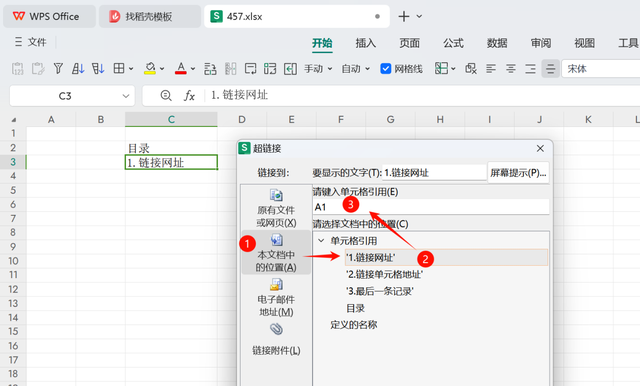This screenshot has width=640, height=386.
Task: Open the Name Box dropdown showing C3
Action: 126,96
